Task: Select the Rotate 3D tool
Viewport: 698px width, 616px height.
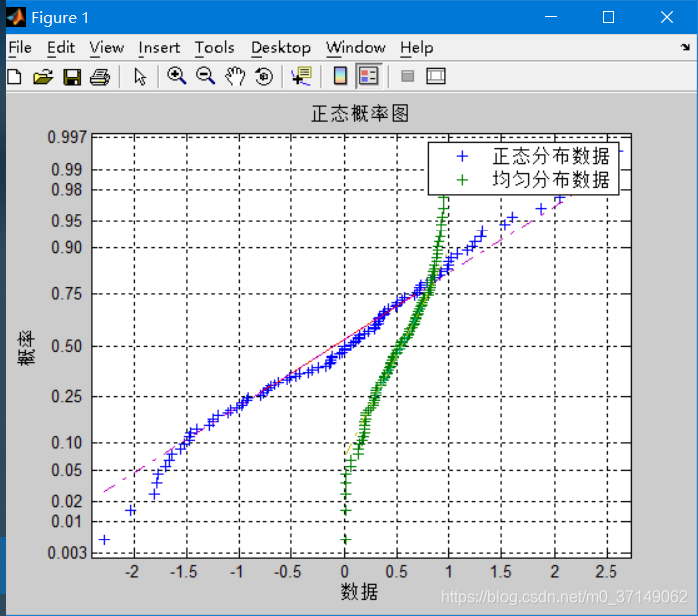Action: (x=263, y=77)
